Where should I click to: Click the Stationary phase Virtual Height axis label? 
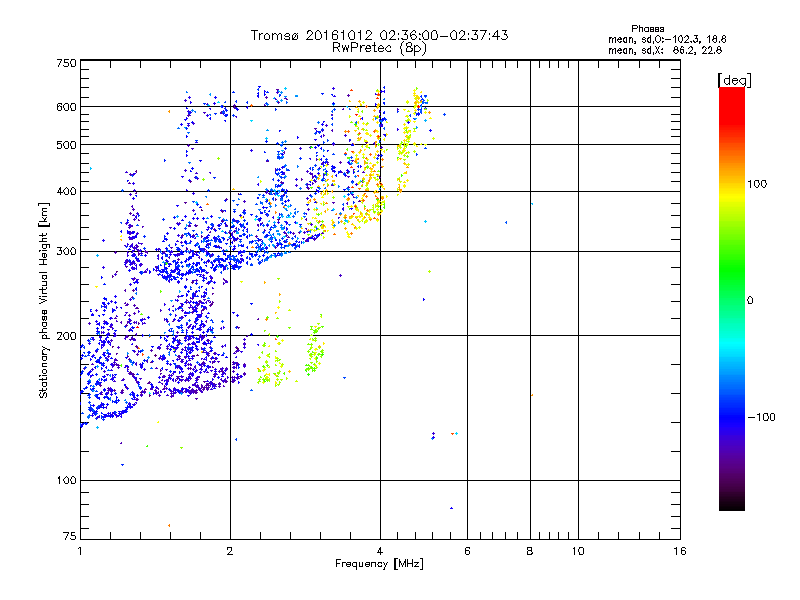coord(44,300)
